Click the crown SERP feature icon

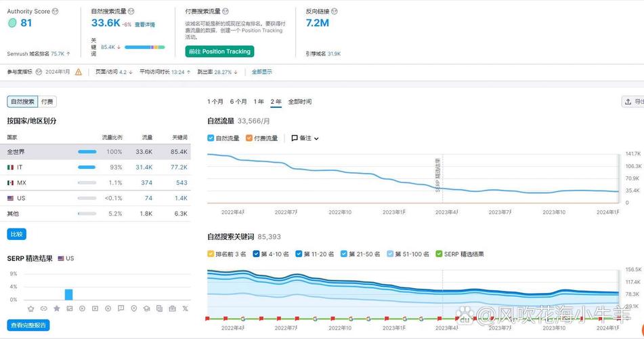pos(30,308)
